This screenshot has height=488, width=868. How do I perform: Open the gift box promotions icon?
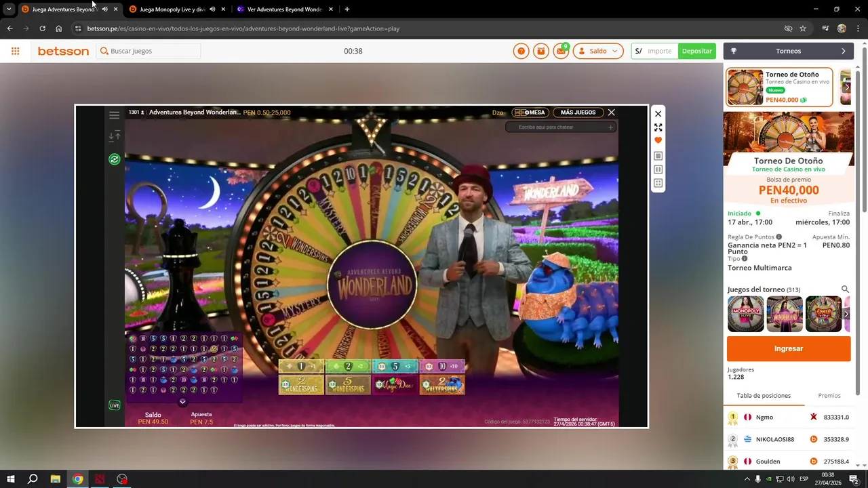(540, 51)
